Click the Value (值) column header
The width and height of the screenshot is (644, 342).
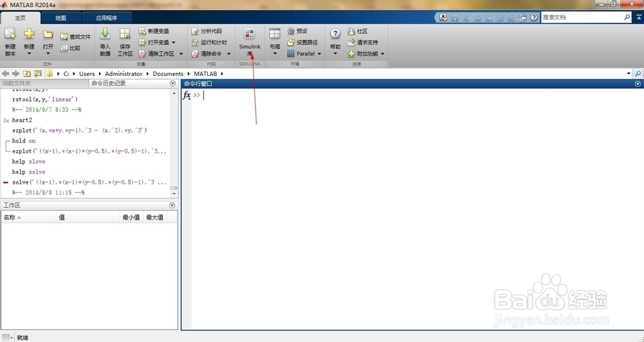tap(88, 218)
